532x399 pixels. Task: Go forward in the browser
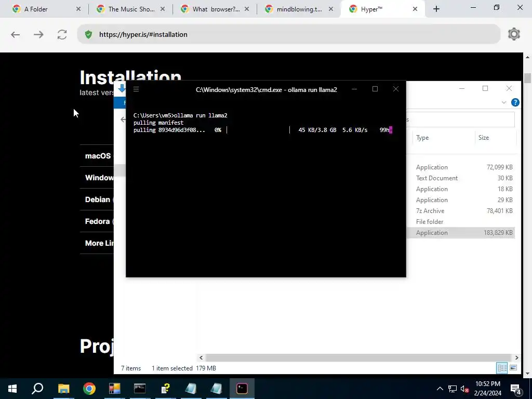click(38, 35)
